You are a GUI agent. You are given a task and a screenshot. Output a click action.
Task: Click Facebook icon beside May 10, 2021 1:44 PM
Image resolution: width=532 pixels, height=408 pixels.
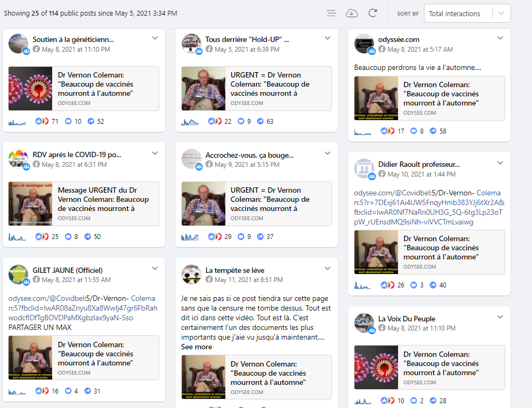[x=382, y=174]
